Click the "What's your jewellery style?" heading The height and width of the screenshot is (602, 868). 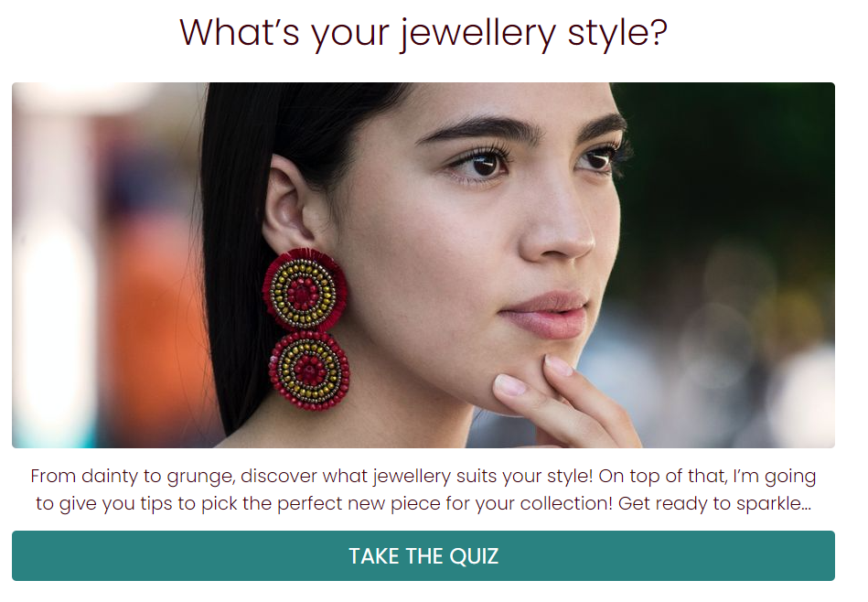[x=423, y=33]
